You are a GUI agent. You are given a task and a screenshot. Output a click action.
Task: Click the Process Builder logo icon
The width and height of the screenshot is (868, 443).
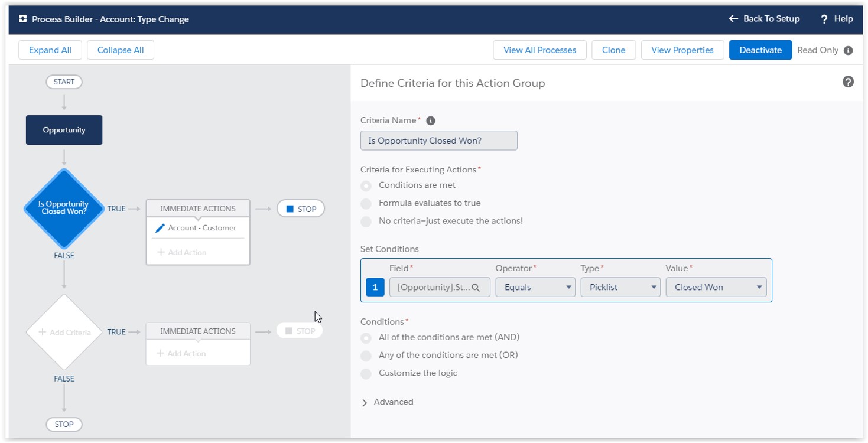point(23,19)
